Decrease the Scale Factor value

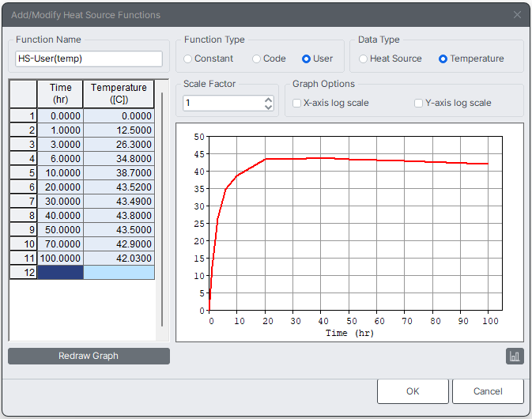[269, 107]
